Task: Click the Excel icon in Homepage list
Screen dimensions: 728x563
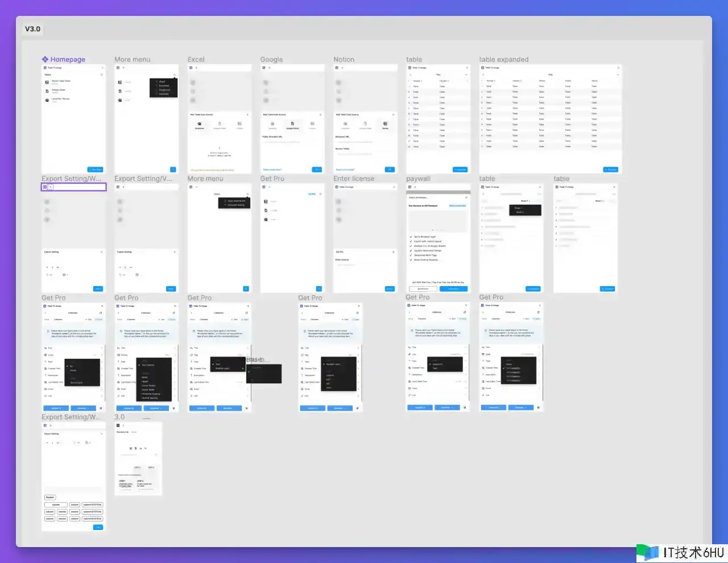Action: (47, 100)
